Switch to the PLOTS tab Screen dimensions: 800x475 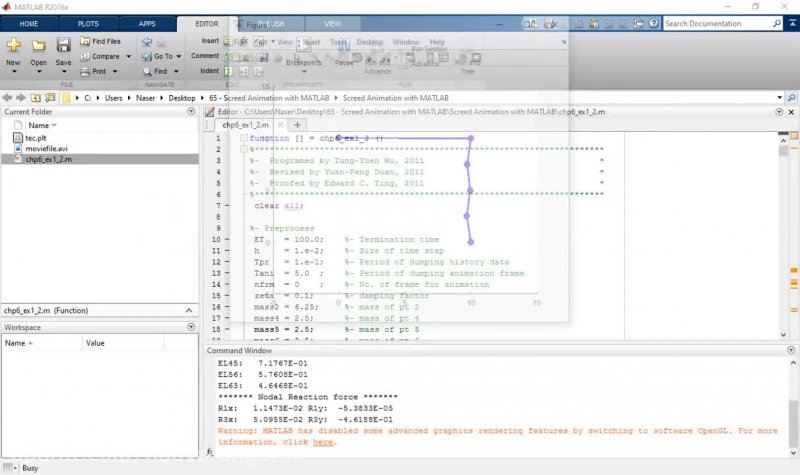[x=88, y=23]
